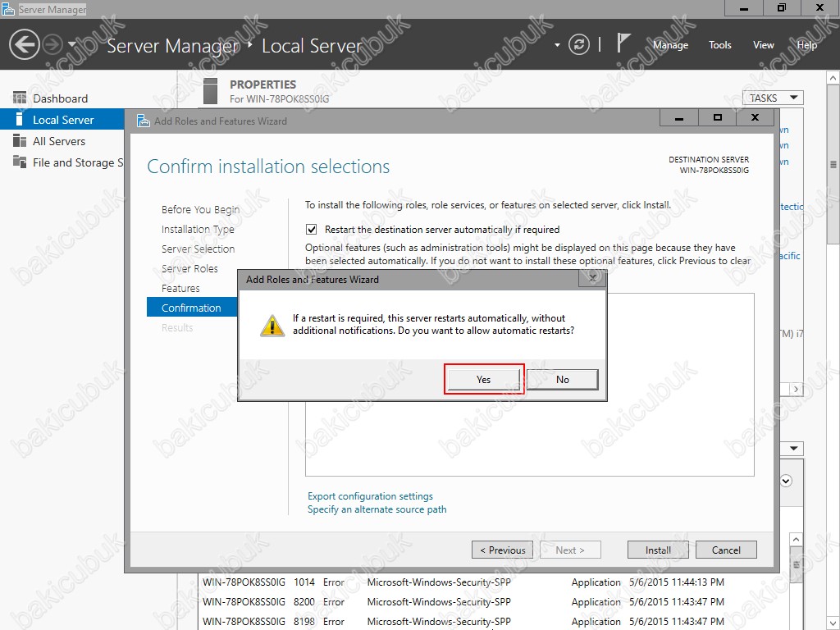The height and width of the screenshot is (630, 840).
Task: Click the back navigation arrow in Server Manager
Action: click(x=24, y=44)
